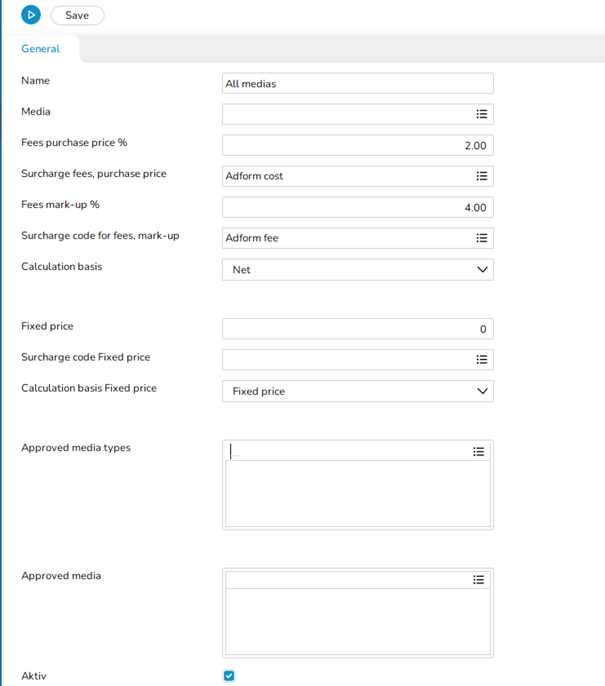Click the Name field containing All medias
The image size is (605, 686).
tap(356, 84)
